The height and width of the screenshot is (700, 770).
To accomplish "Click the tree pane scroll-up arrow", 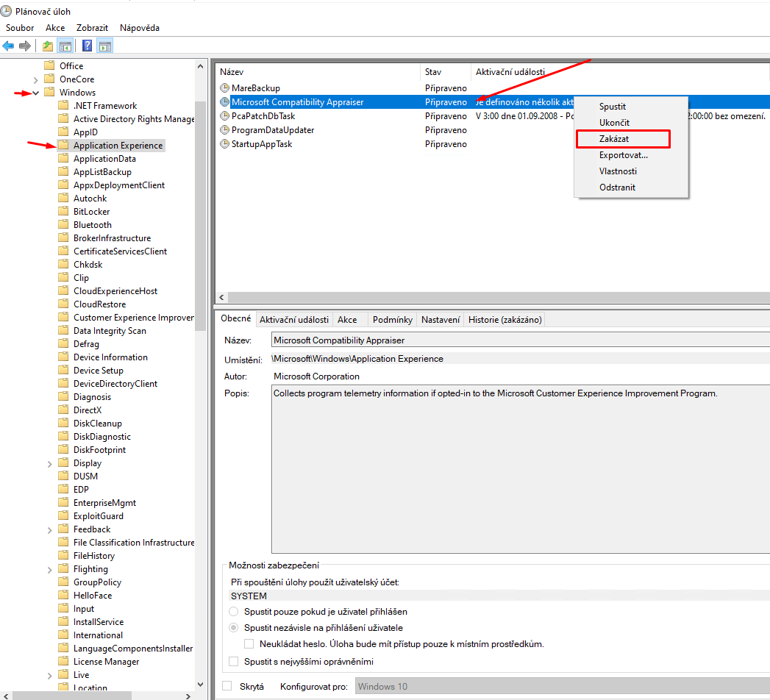I will pos(200,65).
